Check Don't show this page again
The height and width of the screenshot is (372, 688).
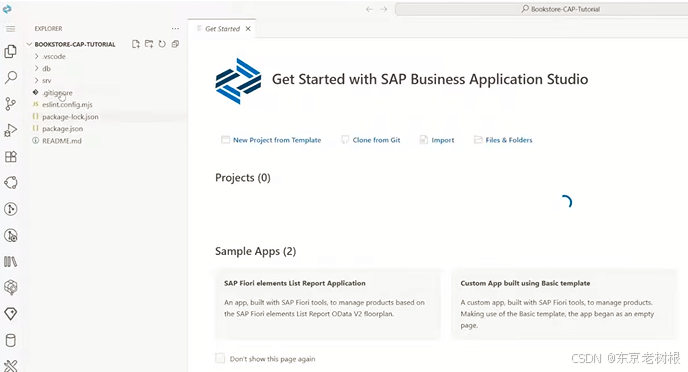[x=220, y=358]
